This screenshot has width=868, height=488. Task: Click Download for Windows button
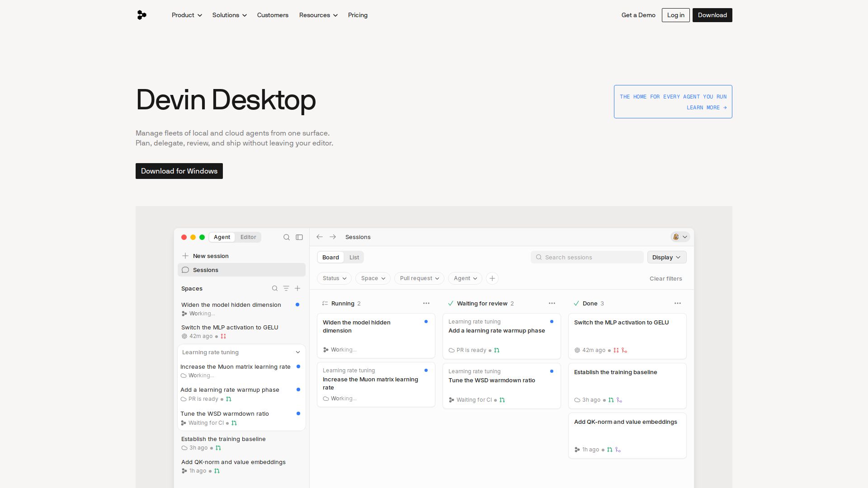[179, 171]
